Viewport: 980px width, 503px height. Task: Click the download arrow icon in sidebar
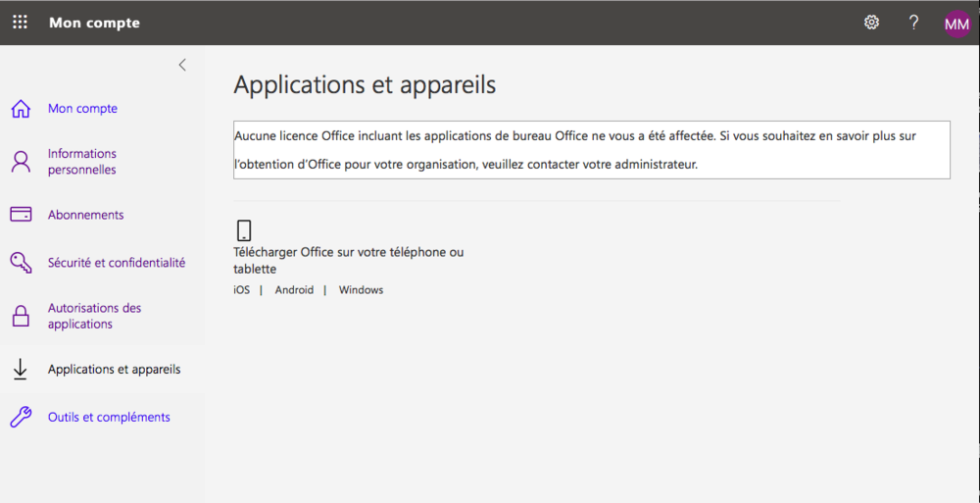click(21, 370)
